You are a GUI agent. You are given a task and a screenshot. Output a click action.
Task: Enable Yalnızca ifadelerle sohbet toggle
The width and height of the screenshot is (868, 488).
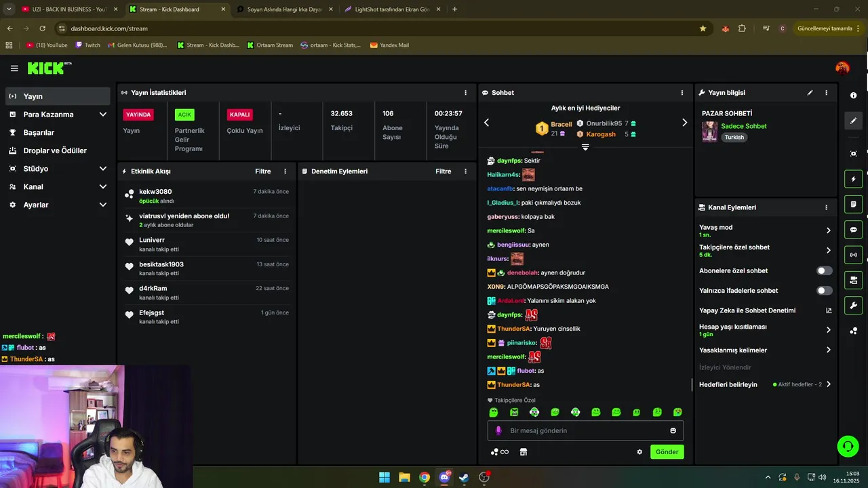[x=824, y=291]
